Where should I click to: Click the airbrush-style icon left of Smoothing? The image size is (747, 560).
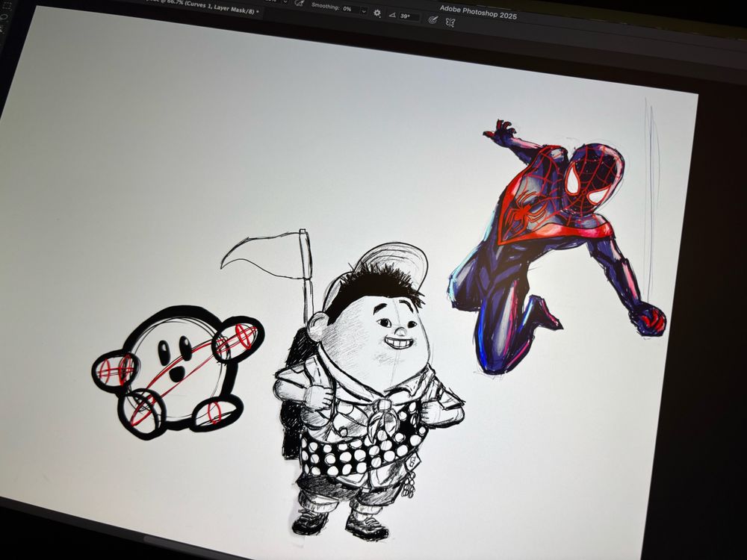coord(299,3)
